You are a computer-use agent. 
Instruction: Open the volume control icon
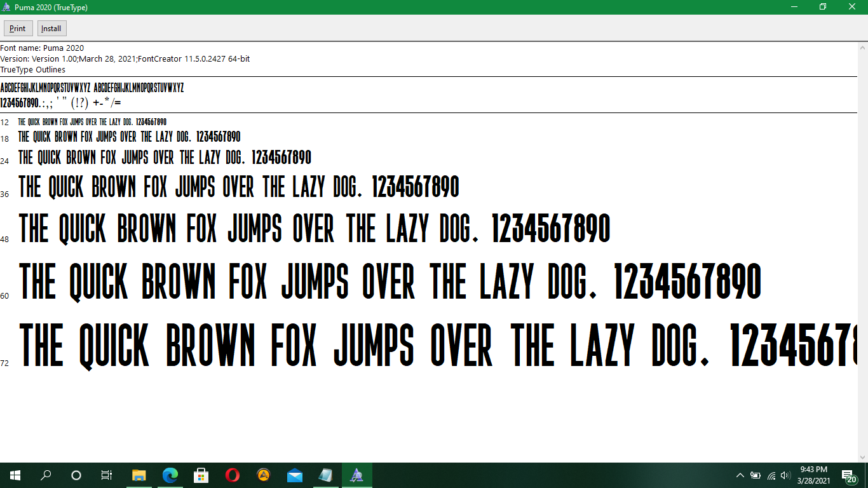pos(785,475)
